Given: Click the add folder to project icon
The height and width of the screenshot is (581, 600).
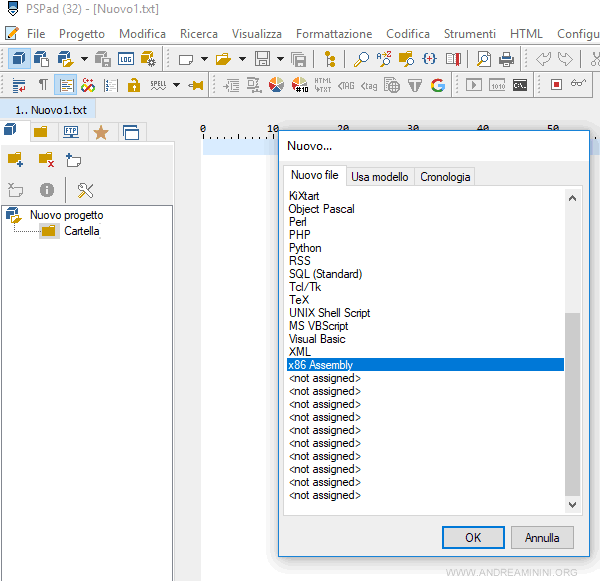Looking at the screenshot, I should [x=15, y=159].
